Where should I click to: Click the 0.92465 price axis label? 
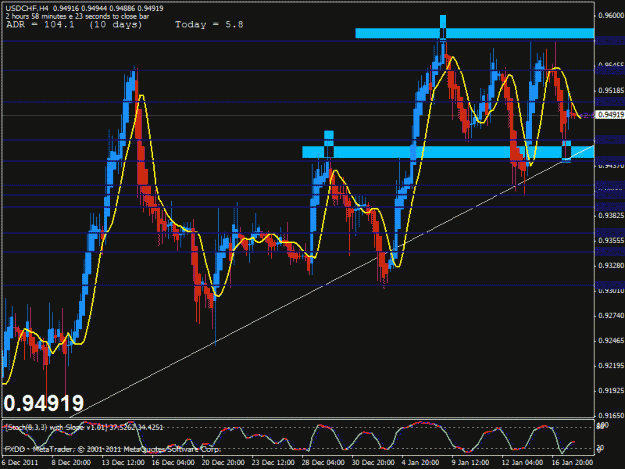coord(611,341)
